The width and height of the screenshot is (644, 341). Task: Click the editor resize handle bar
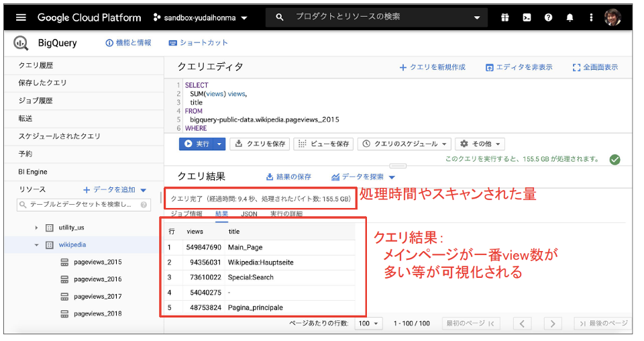[x=398, y=166]
